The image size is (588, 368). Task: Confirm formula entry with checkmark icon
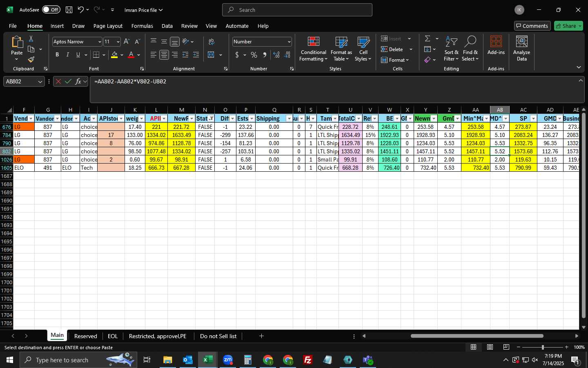(x=68, y=81)
